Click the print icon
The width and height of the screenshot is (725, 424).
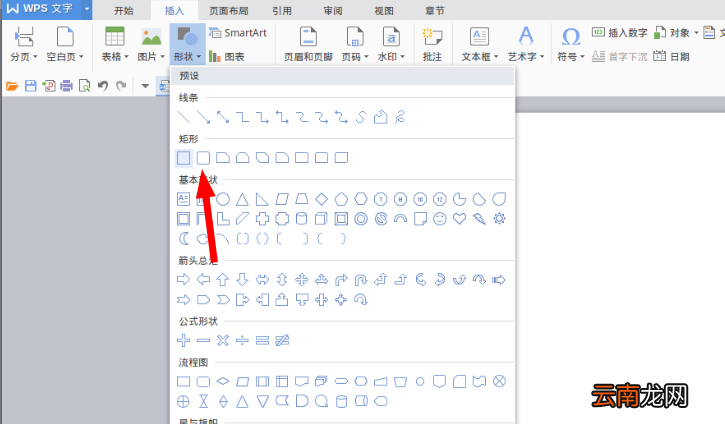(x=67, y=86)
